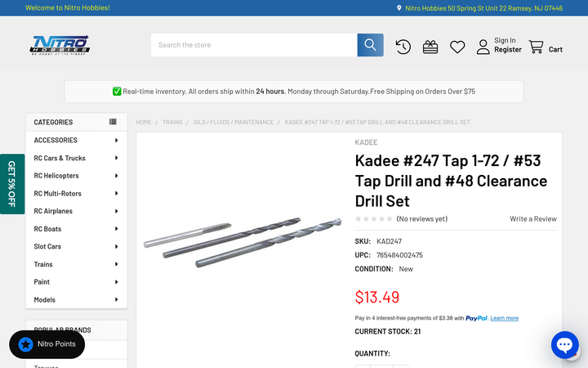This screenshot has height=368, width=588.
Task: Expand the RC Helicopters arrow
Action: click(116, 176)
